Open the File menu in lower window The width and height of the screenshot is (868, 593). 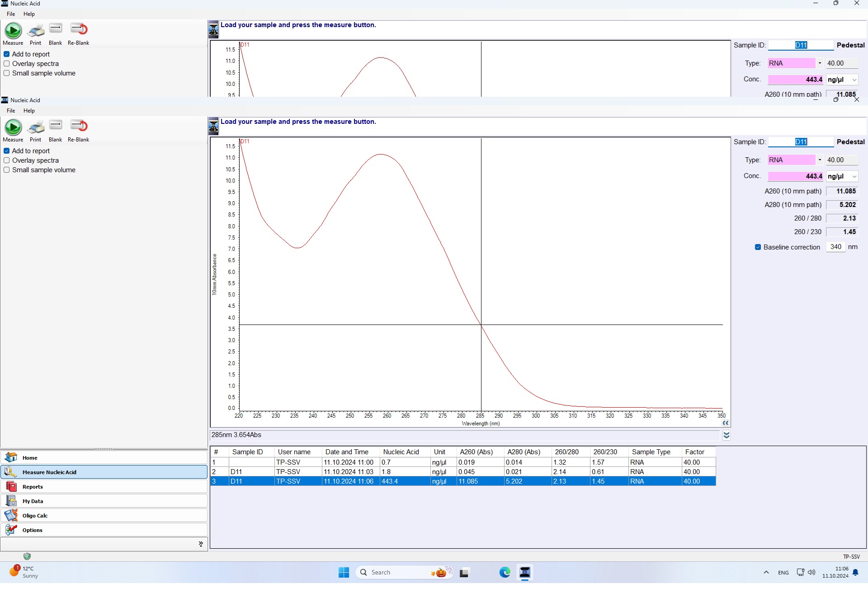click(11, 111)
